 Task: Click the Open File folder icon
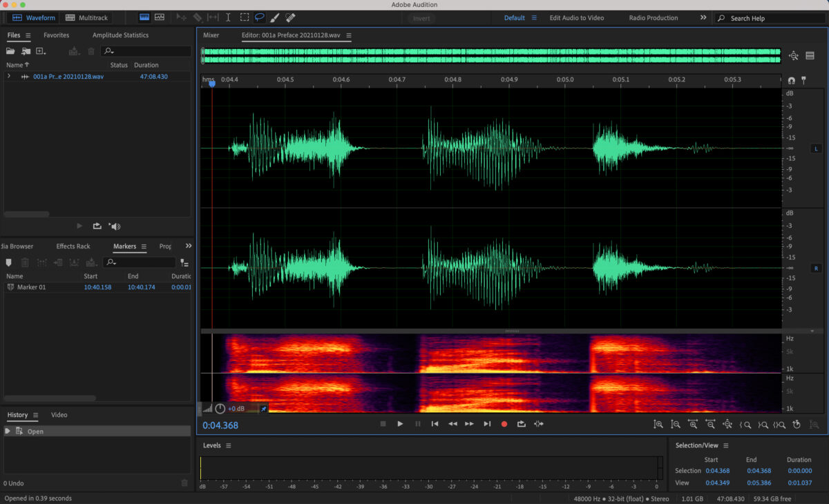coord(10,51)
